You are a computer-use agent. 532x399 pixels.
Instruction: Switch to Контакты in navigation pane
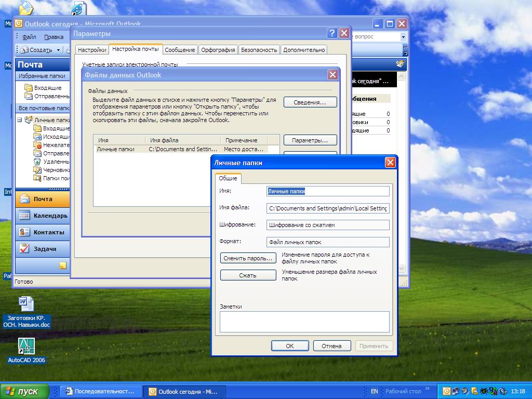[43, 232]
